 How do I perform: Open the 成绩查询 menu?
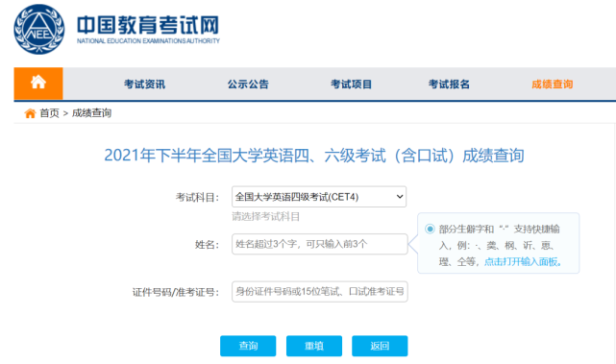pos(552,84)
